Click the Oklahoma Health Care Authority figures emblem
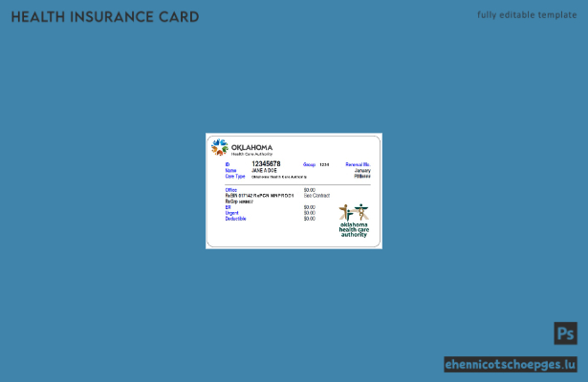This screenshot has height=382, width=588. click(x=354, y=212)
